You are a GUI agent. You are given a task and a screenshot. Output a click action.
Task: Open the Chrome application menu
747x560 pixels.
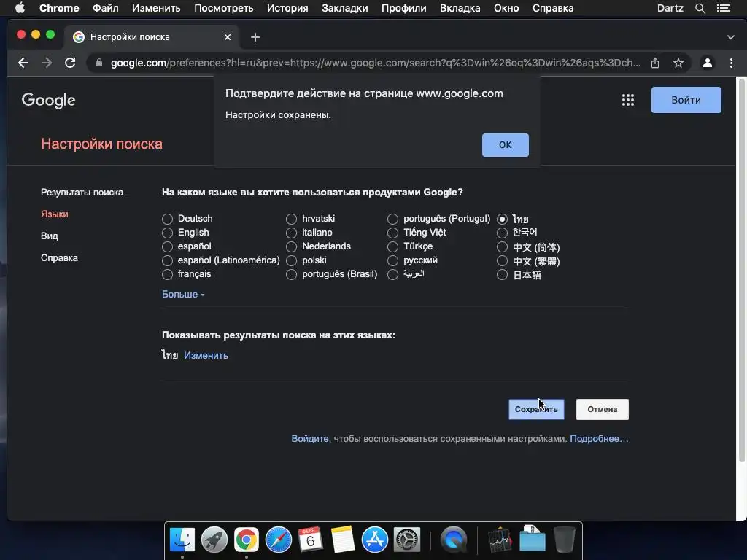59,8
